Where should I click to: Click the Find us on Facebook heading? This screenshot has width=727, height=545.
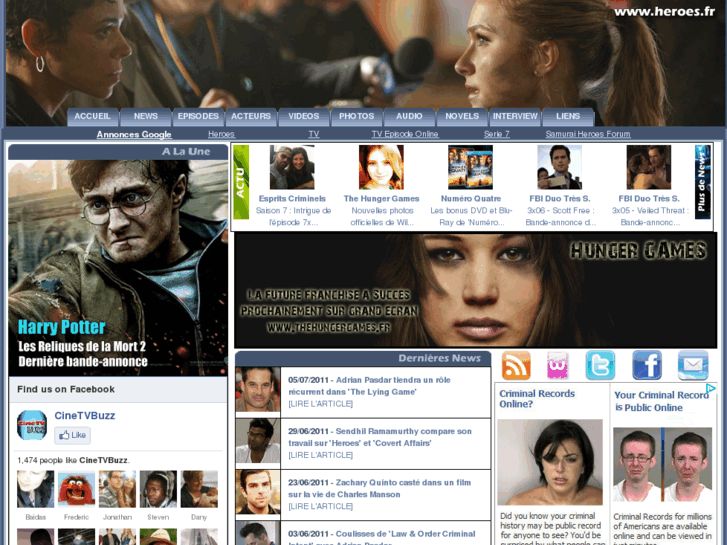pyautogui.click(x=66, y=389)
